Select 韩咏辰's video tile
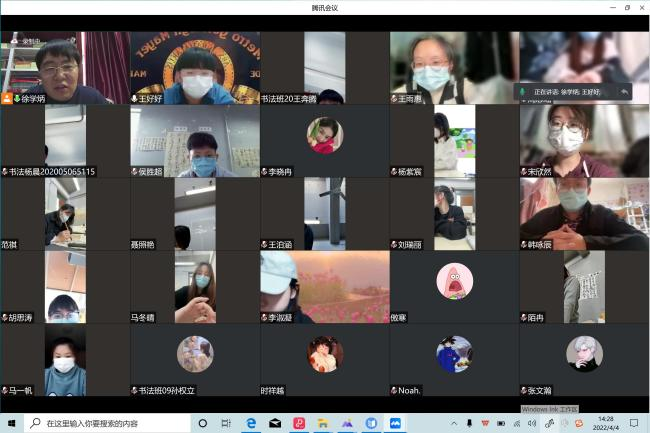The image size is (650, 433). point(584,214)
